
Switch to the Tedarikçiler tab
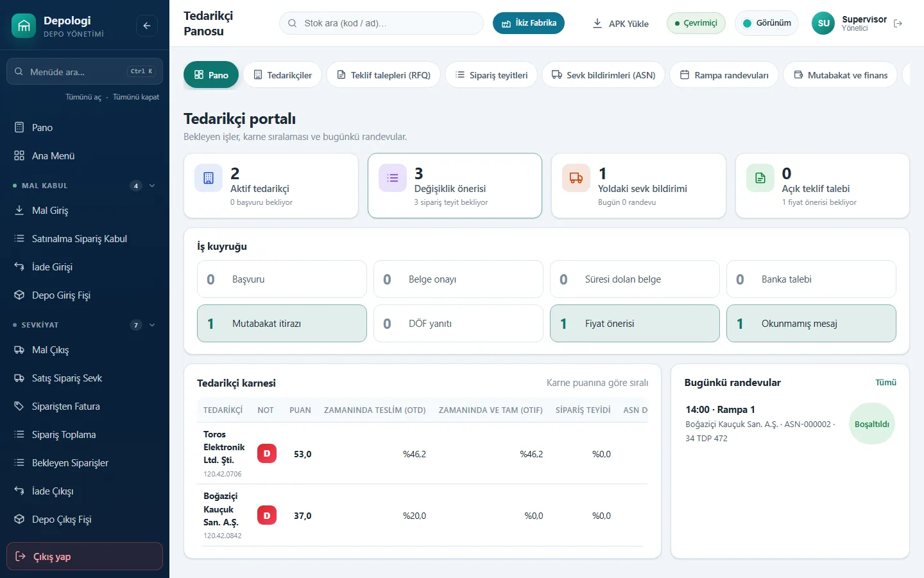282,74
